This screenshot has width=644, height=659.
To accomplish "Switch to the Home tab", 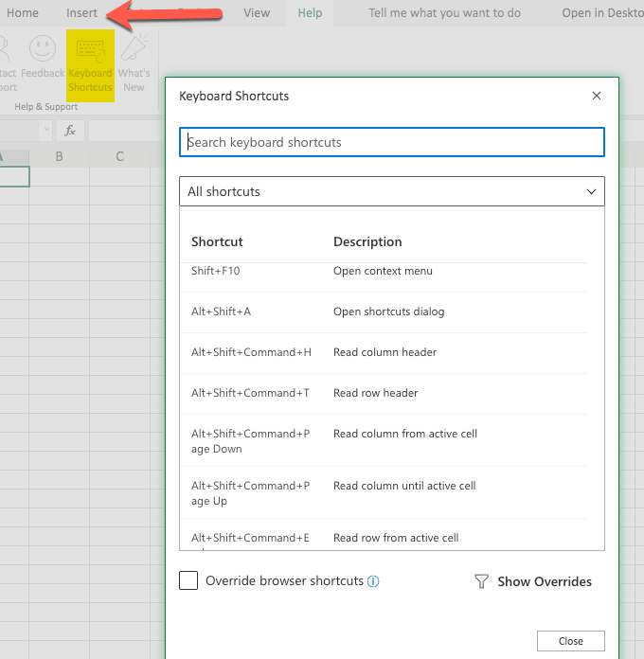I will (x=23, y=13).
